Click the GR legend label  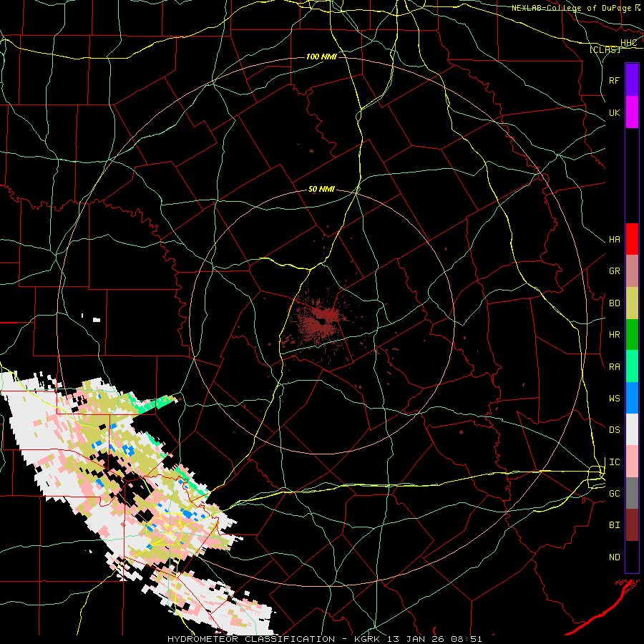[614, 271]
